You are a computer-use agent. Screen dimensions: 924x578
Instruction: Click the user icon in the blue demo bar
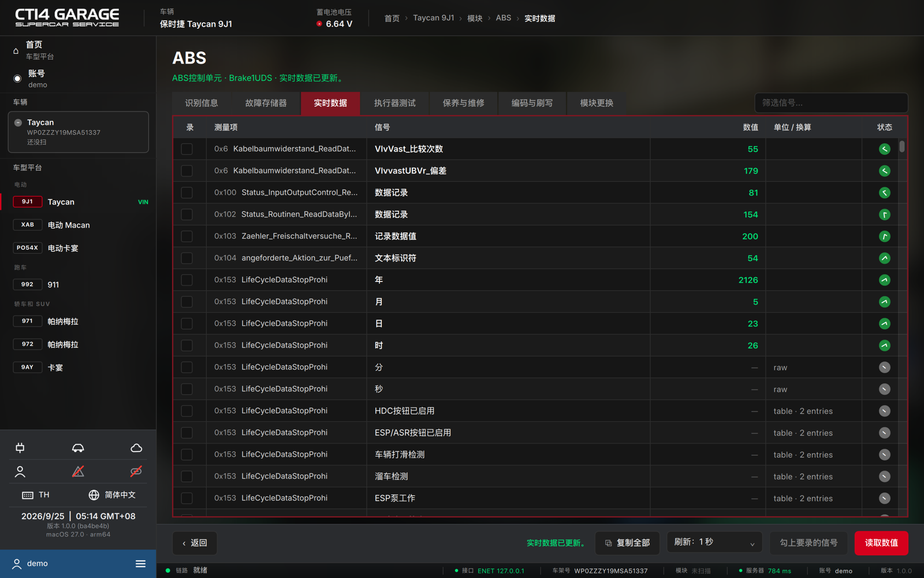click(x=17, y=564)
